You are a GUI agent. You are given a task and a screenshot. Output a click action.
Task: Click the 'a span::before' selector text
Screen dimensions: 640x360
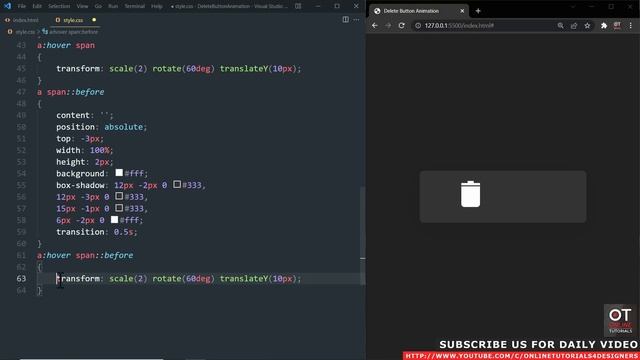(x=71, y=92)
